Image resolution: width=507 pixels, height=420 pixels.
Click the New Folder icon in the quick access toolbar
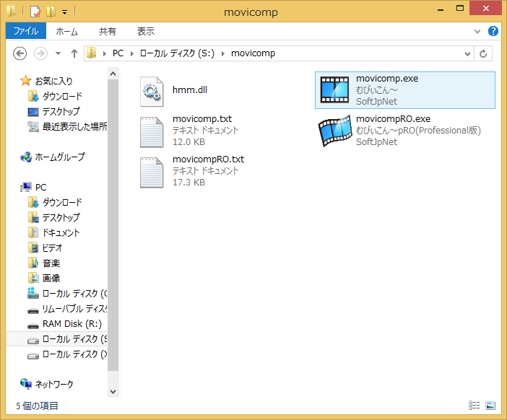click(x=51, y=12)
